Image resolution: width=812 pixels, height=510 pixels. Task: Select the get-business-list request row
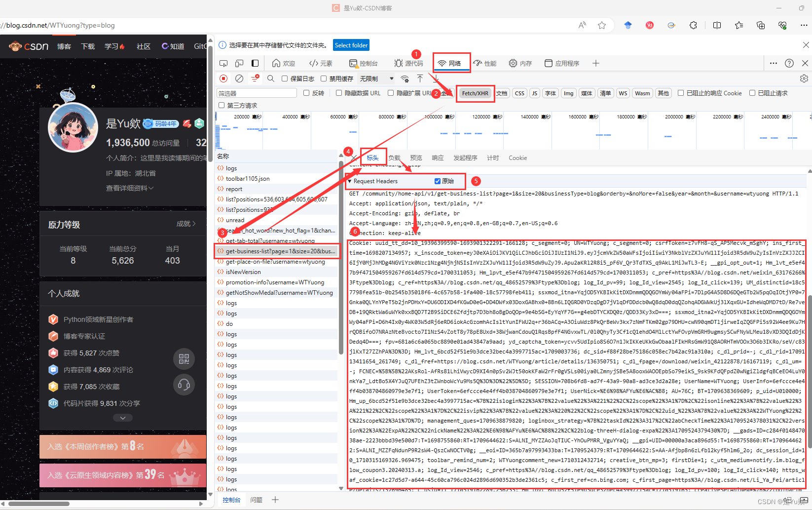coord(277,251)
